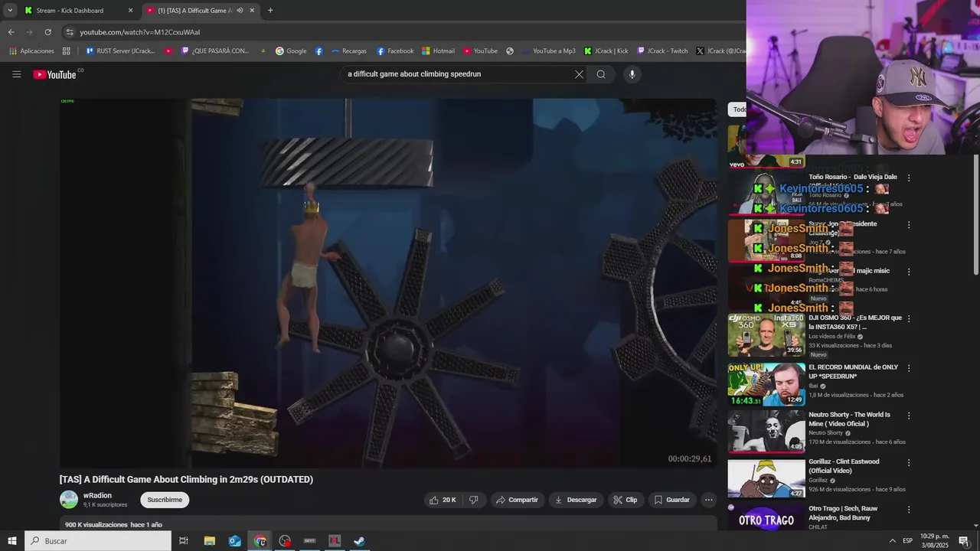The width and height of the screenshot is (980, 551).
Task: Open the Hotmail bookmark
Action: 438,51
